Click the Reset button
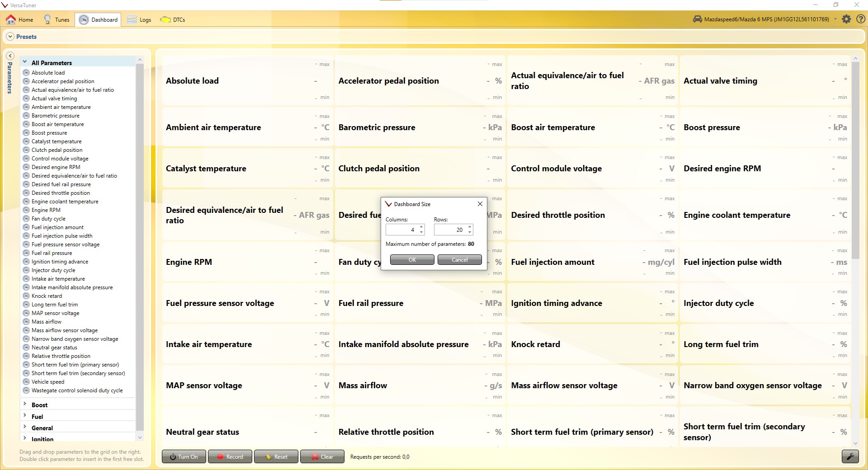The width and height of the screenshot is (868, 470). coord(276,456)
